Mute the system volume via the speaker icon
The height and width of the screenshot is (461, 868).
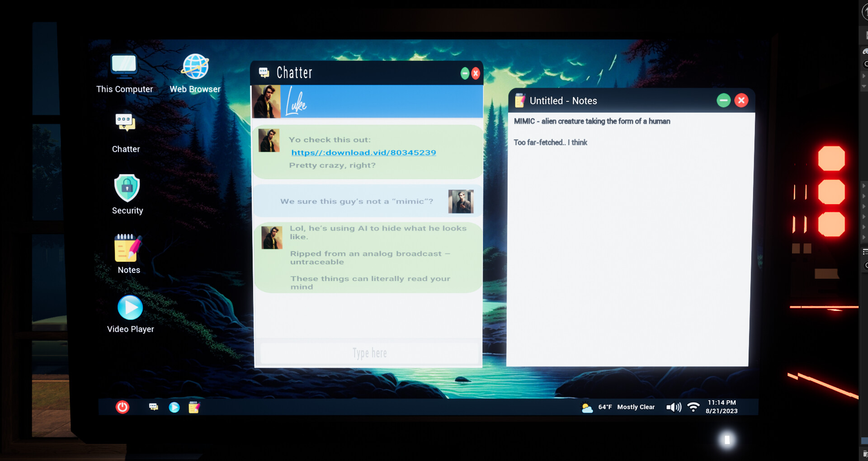(673, 407)
